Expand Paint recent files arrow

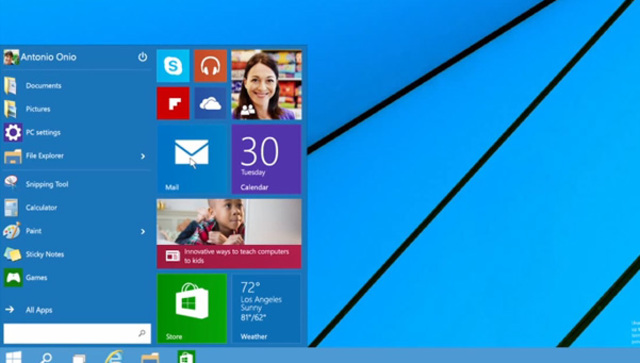143,232
